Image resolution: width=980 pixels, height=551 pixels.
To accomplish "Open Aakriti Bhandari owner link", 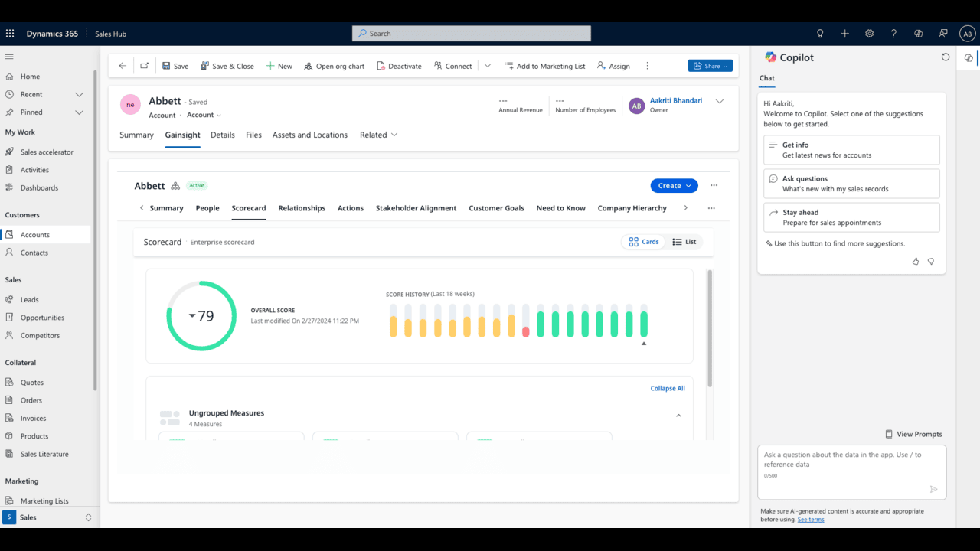I will click(x=676, y=100).
